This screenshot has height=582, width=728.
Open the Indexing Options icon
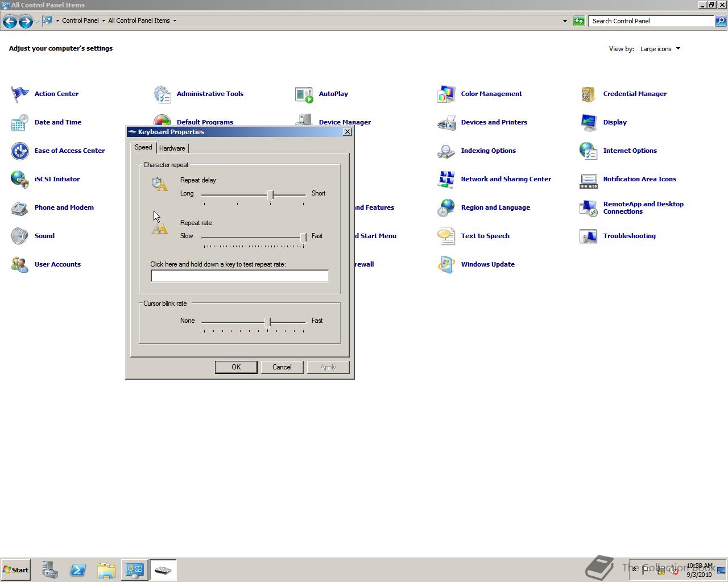click(x=446, y=151)
